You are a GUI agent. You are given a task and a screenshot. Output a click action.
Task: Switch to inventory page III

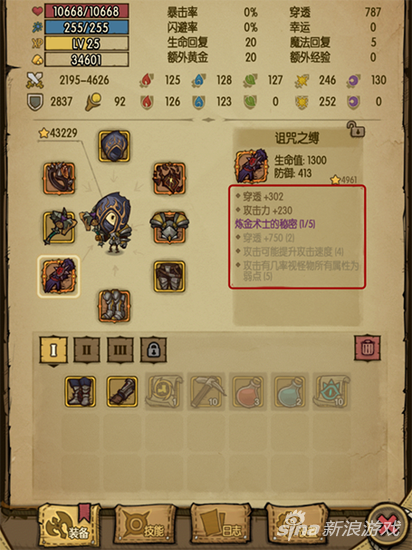120,350
